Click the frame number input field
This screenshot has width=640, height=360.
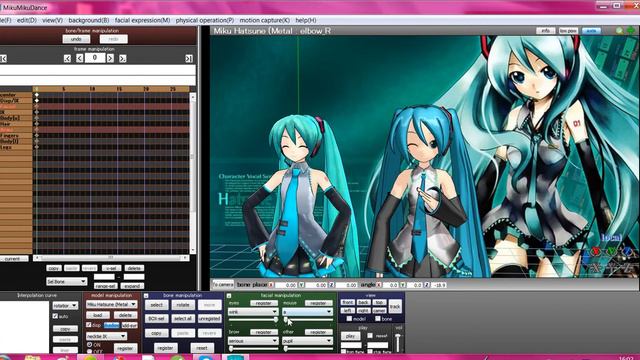pos(95,58)
